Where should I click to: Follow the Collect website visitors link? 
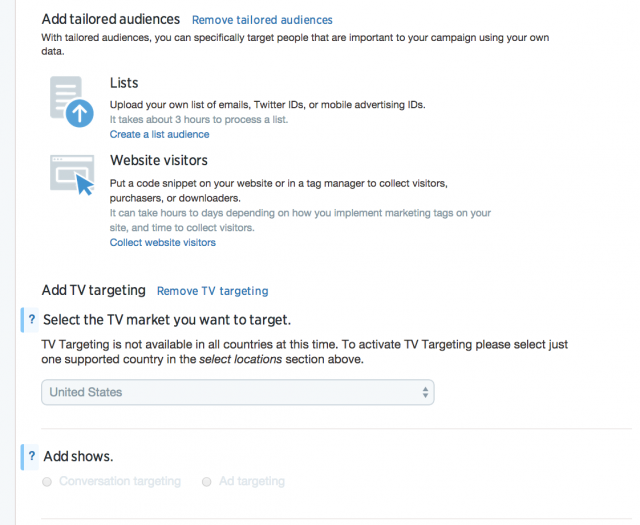(x=162, y=242)
